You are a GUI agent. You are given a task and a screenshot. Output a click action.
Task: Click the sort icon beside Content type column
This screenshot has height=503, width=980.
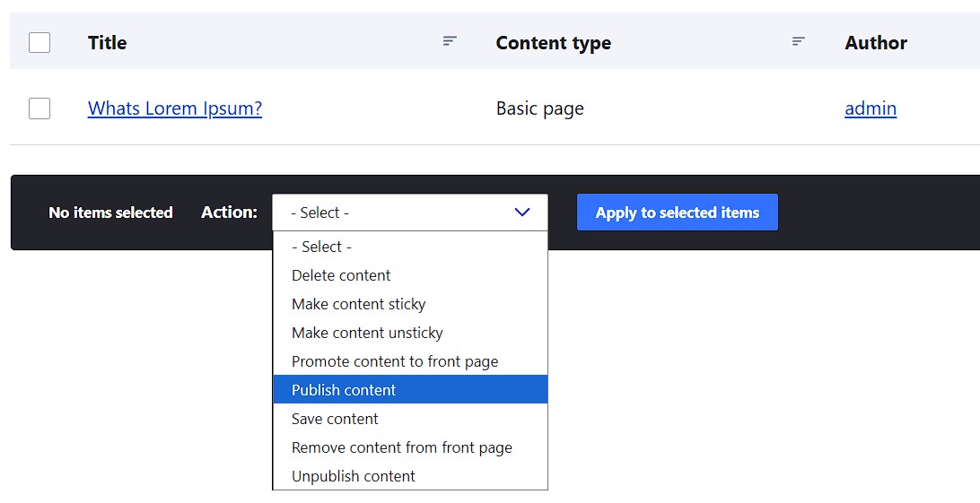click(x=798, y=41)
